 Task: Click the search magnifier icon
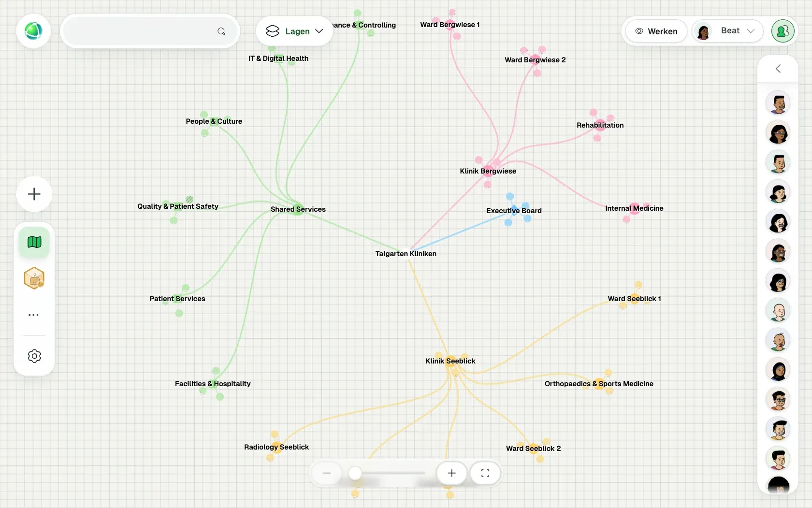click(x=221, y=31)
